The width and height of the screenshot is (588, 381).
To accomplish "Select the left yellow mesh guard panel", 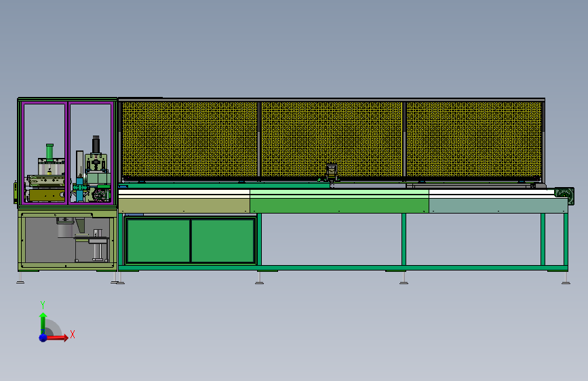I will pyautogui.click(x=190, y=139).
